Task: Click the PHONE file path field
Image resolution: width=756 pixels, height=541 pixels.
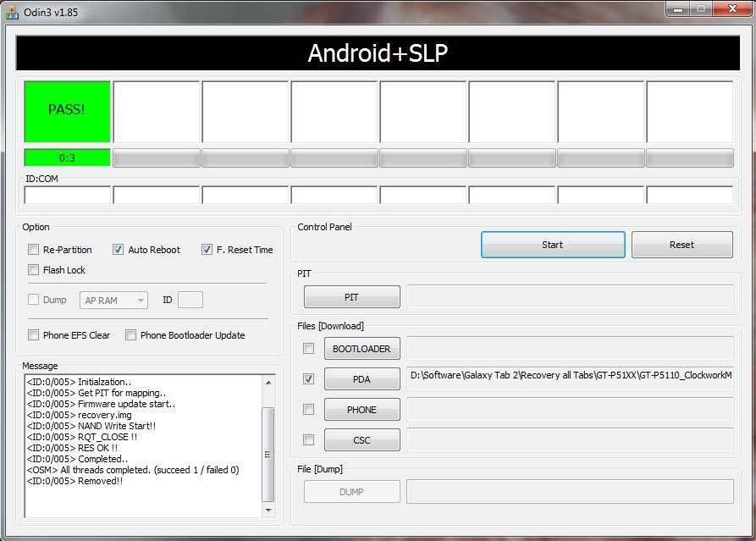Action: (571, 410)
